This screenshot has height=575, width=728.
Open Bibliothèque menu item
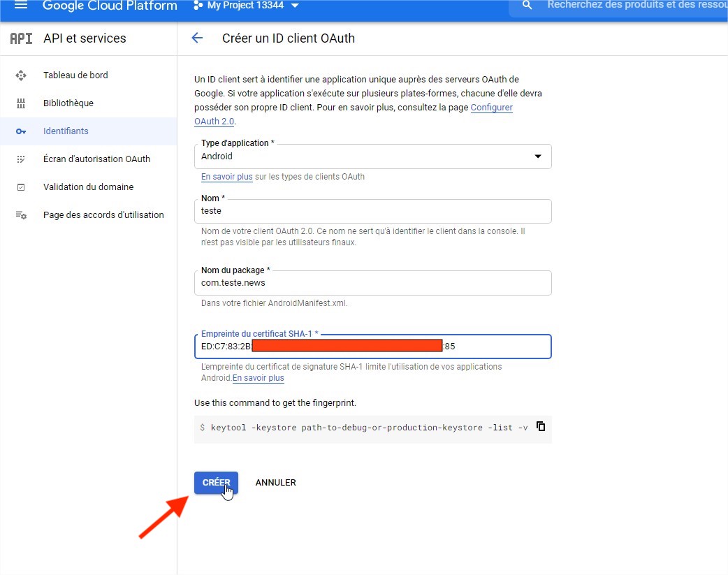click(88, 103)
